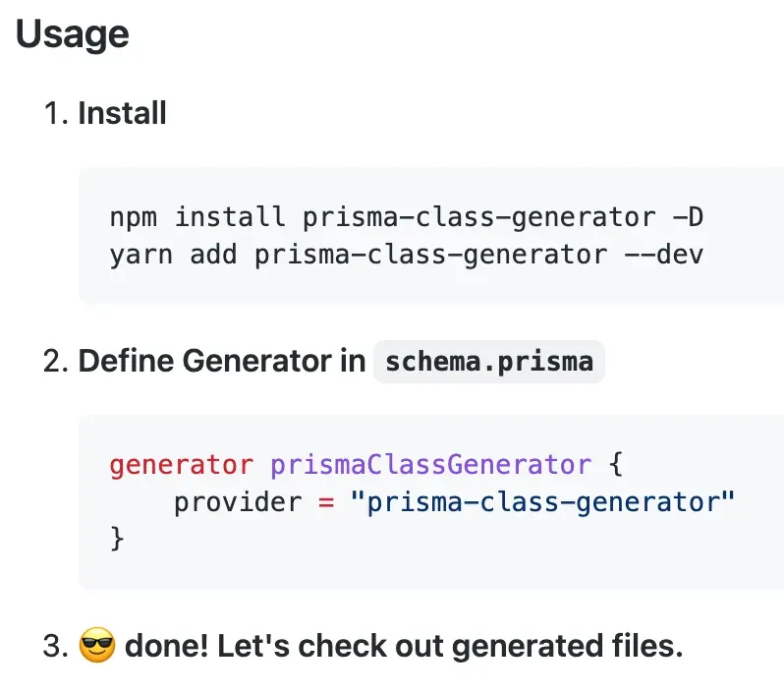Click the Install step heading
This screenshot has height=694, width=784.
122,113
